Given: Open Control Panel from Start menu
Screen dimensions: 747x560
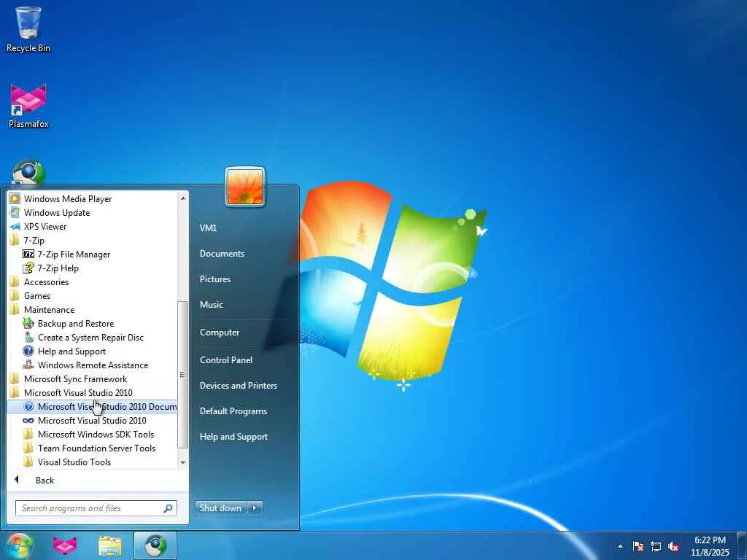Looking at the screenshot, I should 226,360.
